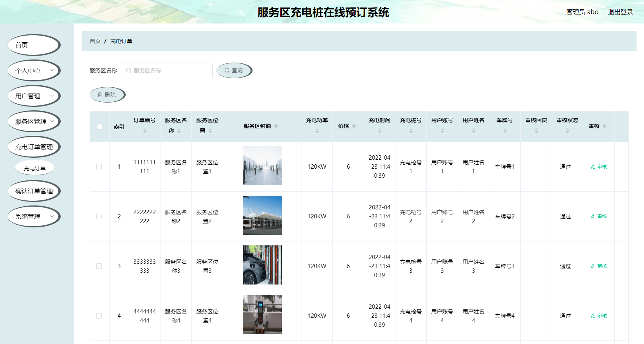Screen dimensions: 644x344
Task: Open the 充电订单 submenu item
Action: coord(35,168)
